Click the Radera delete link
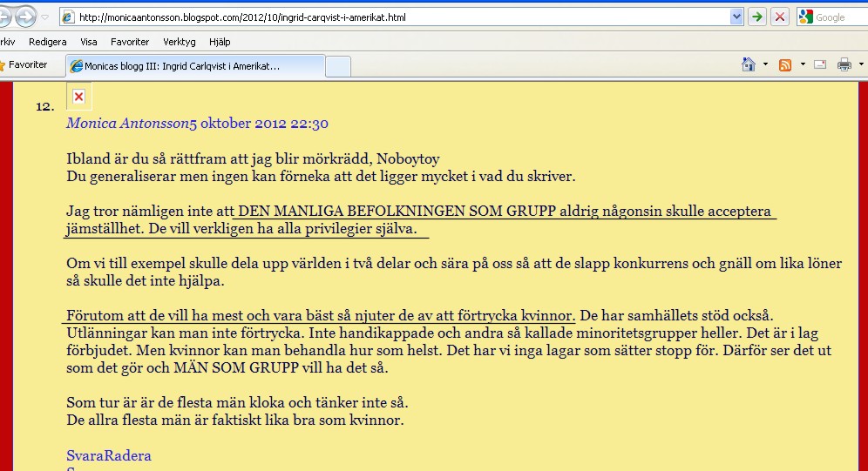868x471 pixels. (126, 455)
